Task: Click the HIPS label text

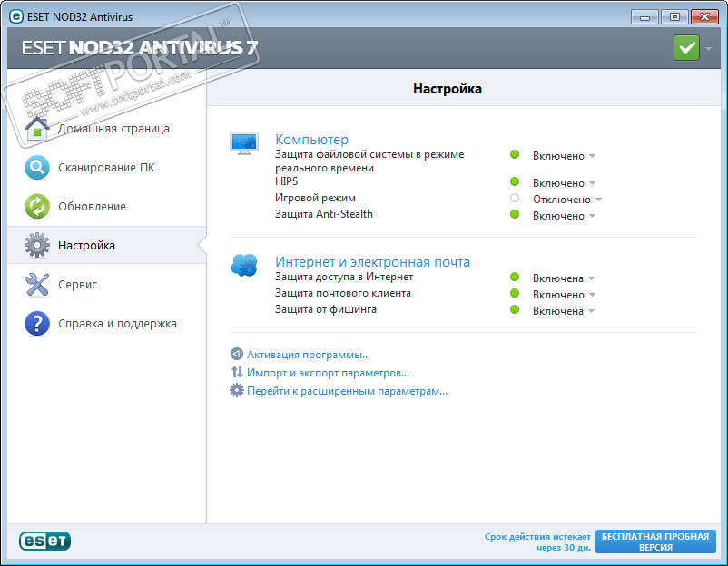Action: pyautogui.click(x=286, y=181)
